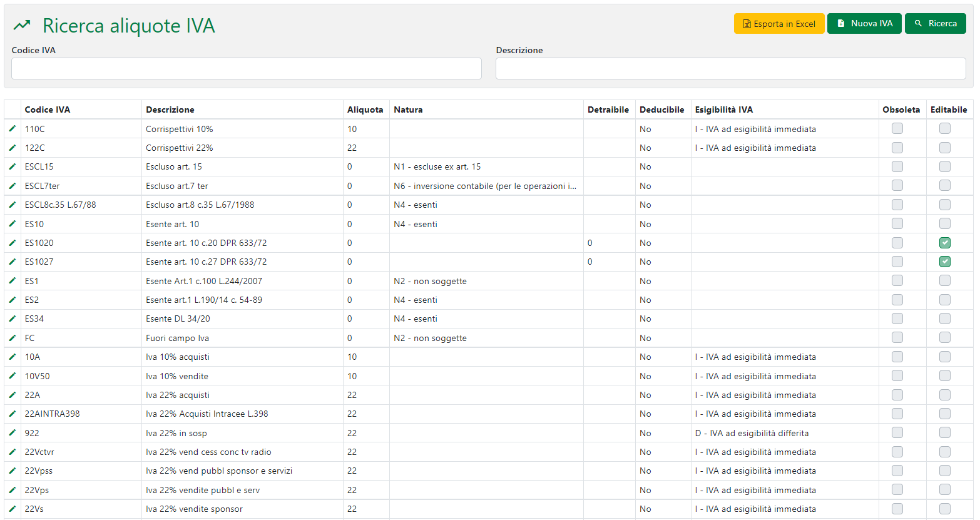Open editing for 22Vs via pencil icon
The image size is (980, 520).
[x=12, y=509]
